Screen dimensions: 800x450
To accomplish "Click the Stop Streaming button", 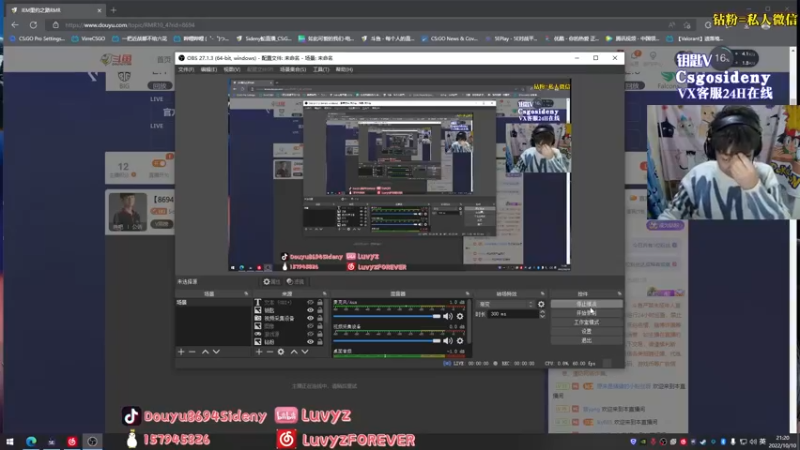I will [x=586, y=304].
